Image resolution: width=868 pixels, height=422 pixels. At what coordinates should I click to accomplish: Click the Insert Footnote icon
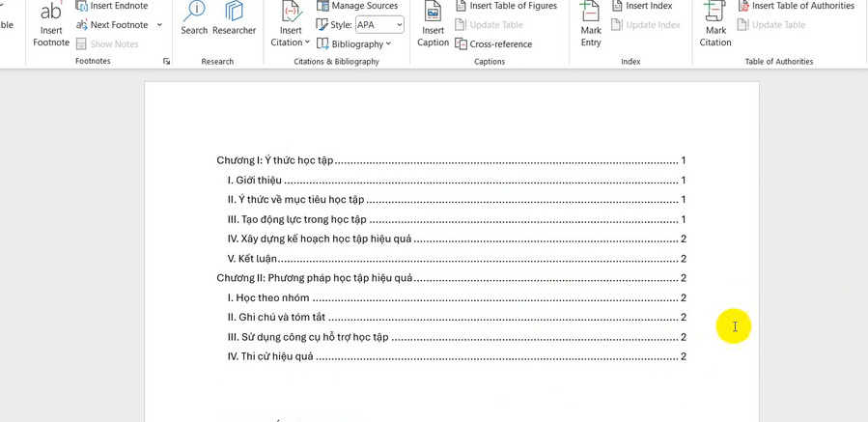click(51, 11)
